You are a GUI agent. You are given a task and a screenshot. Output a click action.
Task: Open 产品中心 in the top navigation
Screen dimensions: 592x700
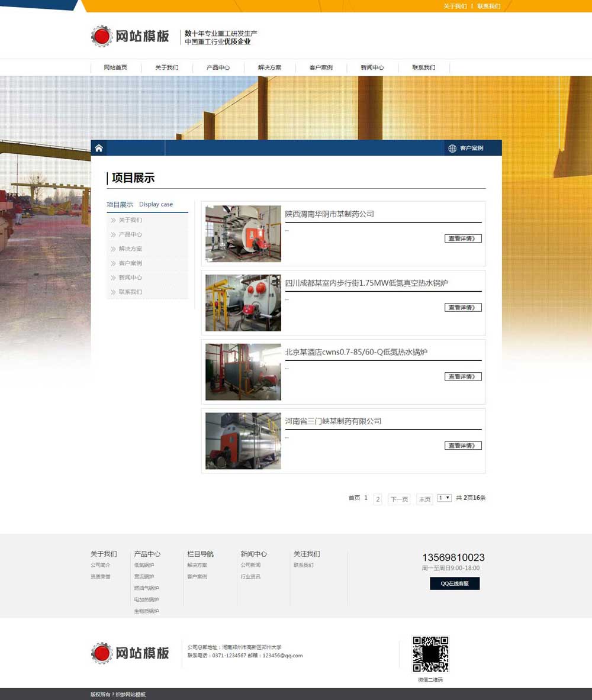click(218, 67)
